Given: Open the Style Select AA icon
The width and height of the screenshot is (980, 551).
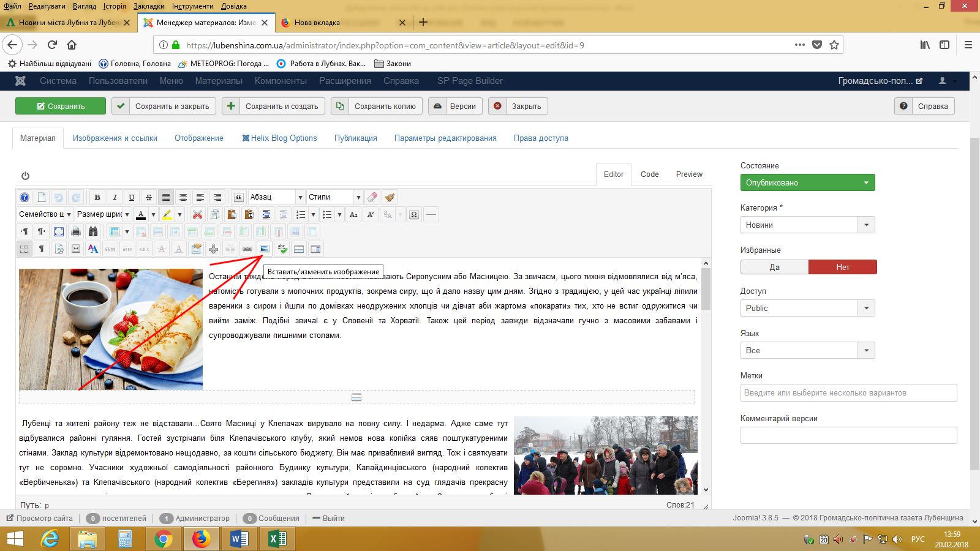Looking at the screenshot, I should 93,249.
